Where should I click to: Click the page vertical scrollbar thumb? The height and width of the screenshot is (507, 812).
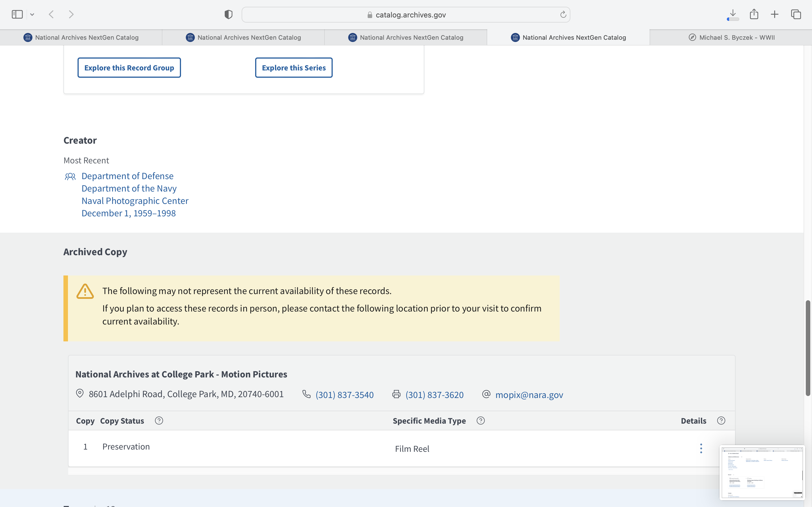(x=808, y=349)
